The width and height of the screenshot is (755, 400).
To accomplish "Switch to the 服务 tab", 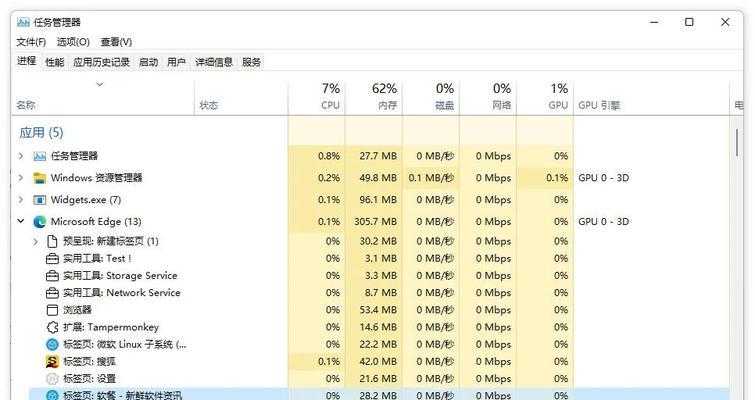I will (251, 62).
